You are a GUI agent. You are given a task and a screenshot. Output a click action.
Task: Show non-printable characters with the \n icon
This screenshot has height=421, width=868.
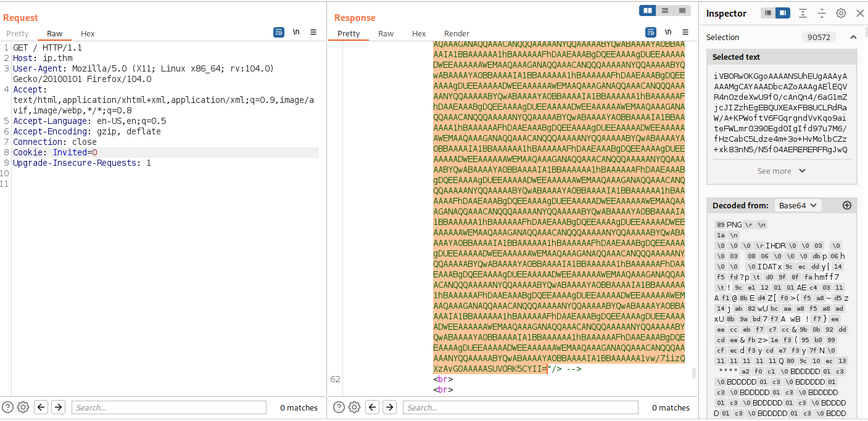point(297,32)
